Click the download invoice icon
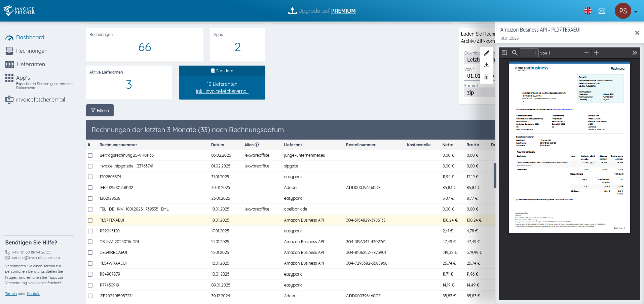 tap(486, 65)
